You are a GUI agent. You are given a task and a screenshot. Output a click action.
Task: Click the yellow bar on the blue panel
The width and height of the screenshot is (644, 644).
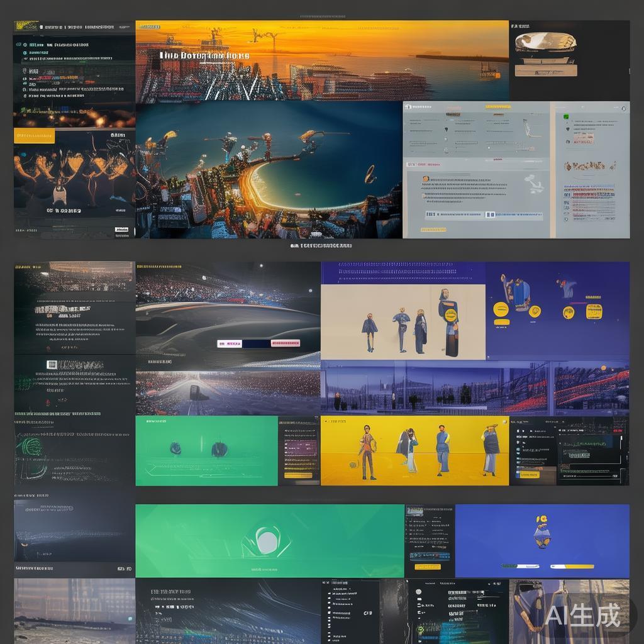[579, 566]
